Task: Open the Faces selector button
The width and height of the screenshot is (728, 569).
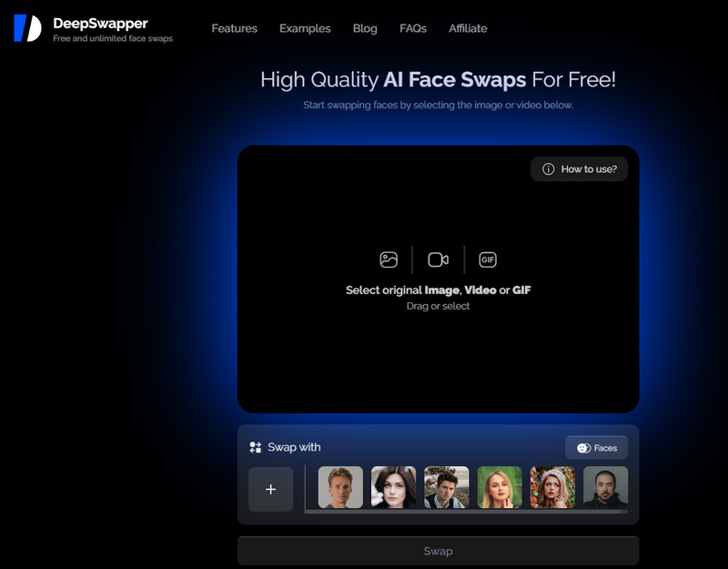Action: point(596,448)
